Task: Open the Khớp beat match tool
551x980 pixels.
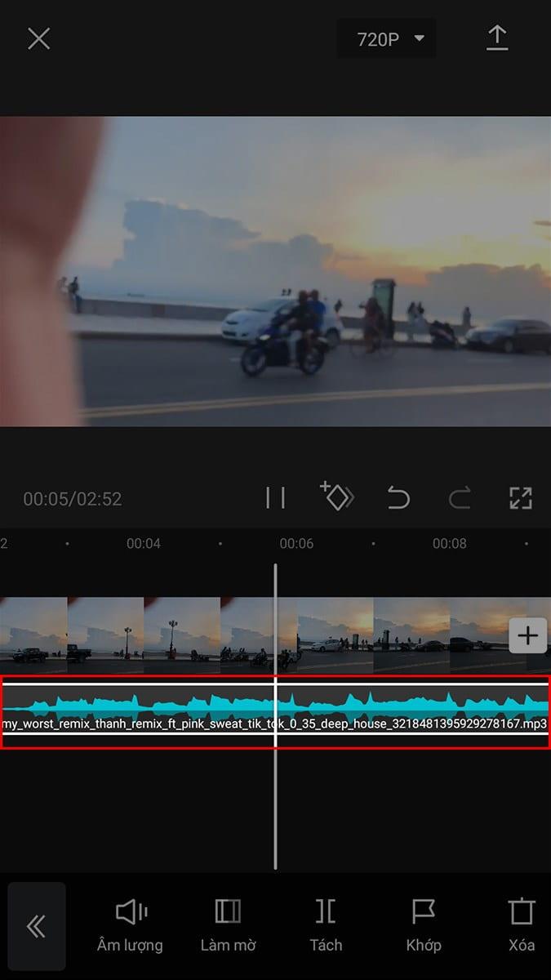Action: [424, 925]
